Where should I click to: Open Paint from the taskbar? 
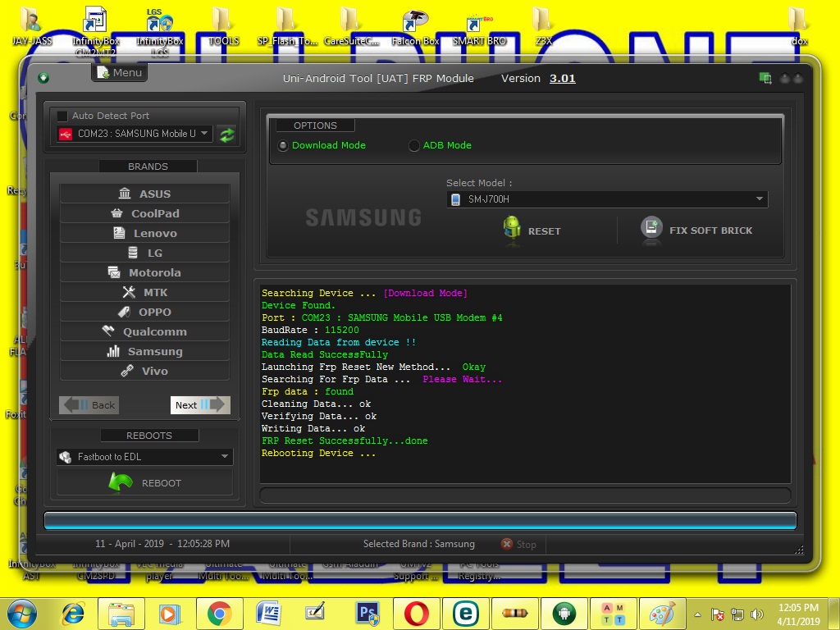point(663,614)
